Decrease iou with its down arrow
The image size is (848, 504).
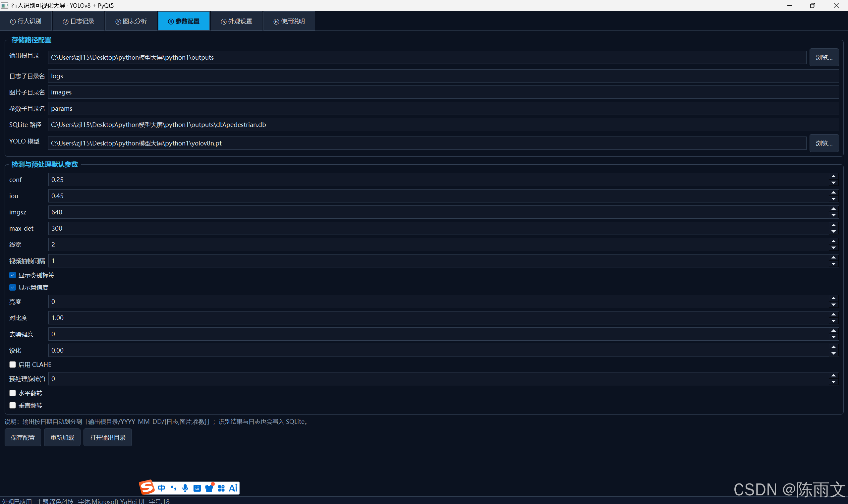[x=833, y=199]
